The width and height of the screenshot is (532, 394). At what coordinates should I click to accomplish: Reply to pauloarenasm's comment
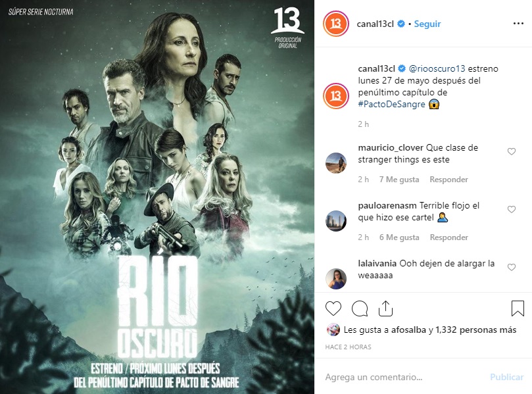448,237
